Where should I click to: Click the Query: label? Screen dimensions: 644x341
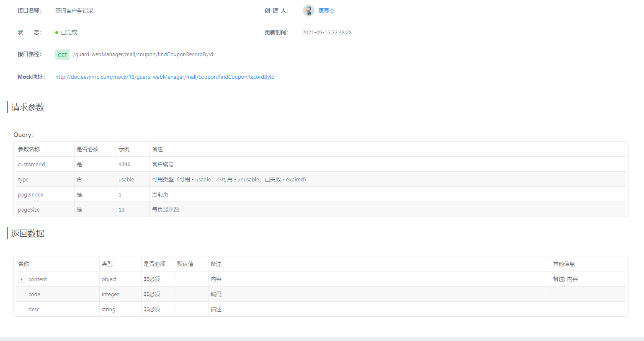tap(23, 135)
